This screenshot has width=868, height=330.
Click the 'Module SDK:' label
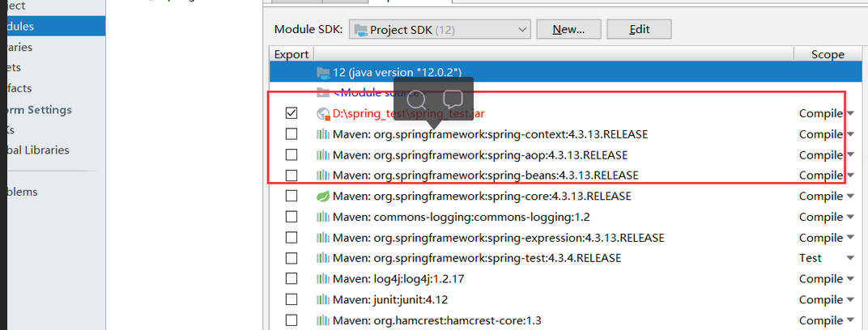(308, 29)
